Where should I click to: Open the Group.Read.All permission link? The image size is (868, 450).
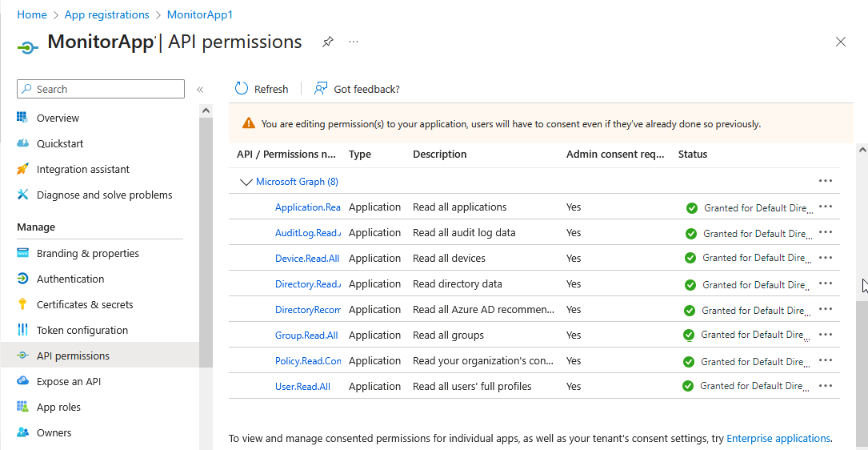pyautogui.click(x=306, y=335)
